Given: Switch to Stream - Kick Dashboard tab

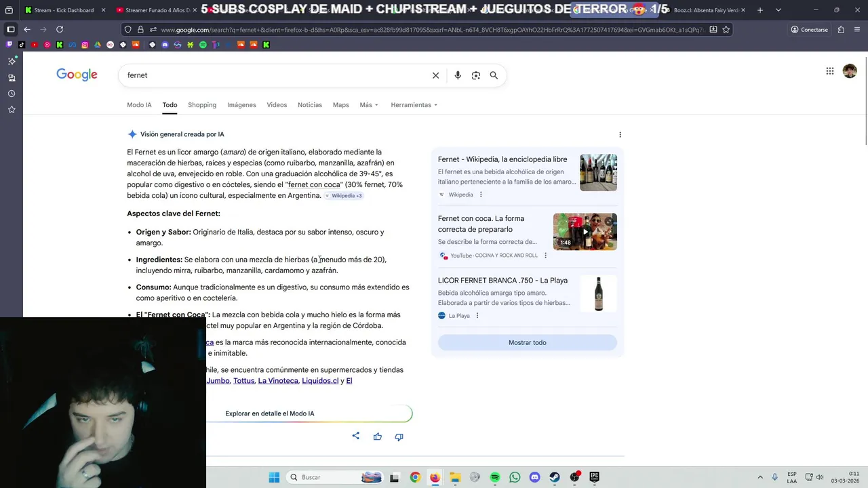Looking at the screenshot, I should [64, 10].
